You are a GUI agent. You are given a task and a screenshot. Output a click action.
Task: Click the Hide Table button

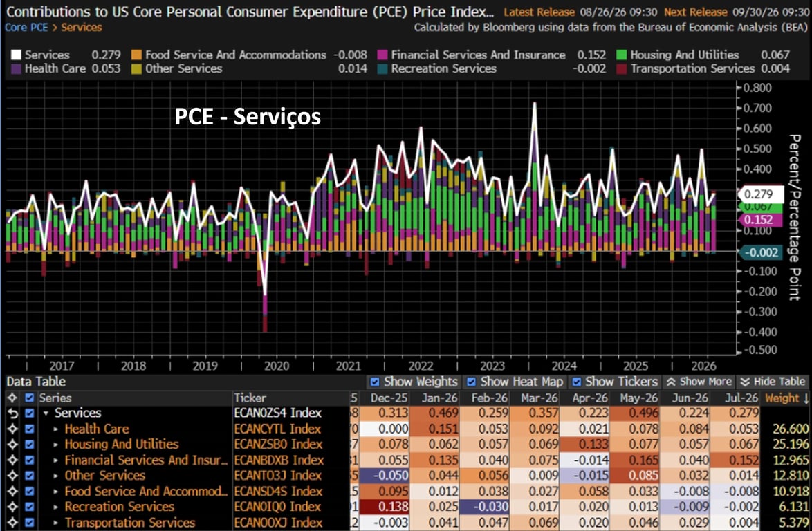(773, 382)
